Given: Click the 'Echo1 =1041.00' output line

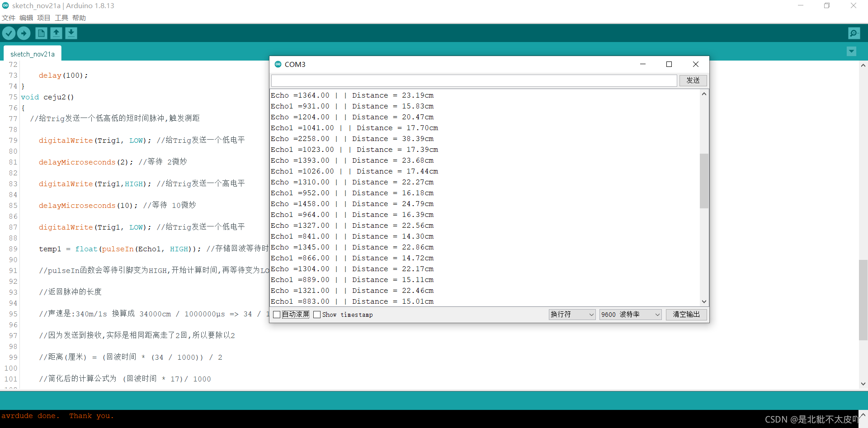Looking at the screenshot, I should 354,128.
